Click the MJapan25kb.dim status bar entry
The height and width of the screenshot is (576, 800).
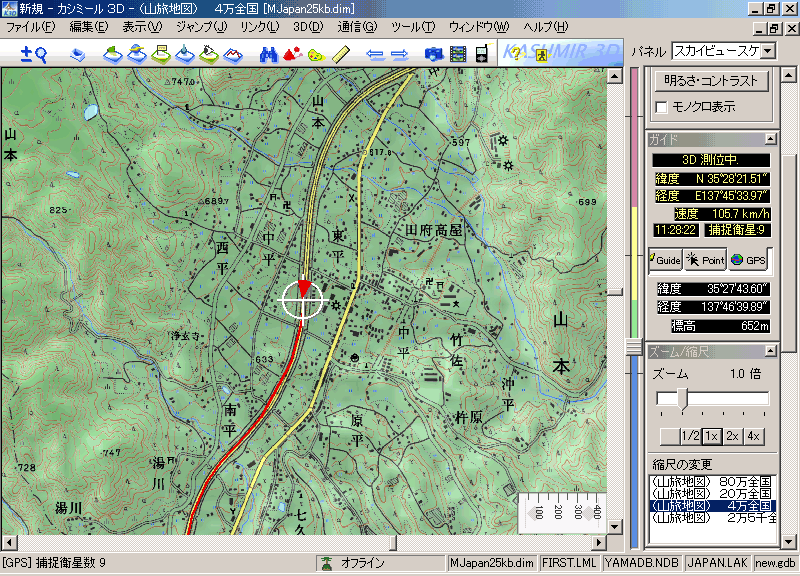(x=492, y=563)
